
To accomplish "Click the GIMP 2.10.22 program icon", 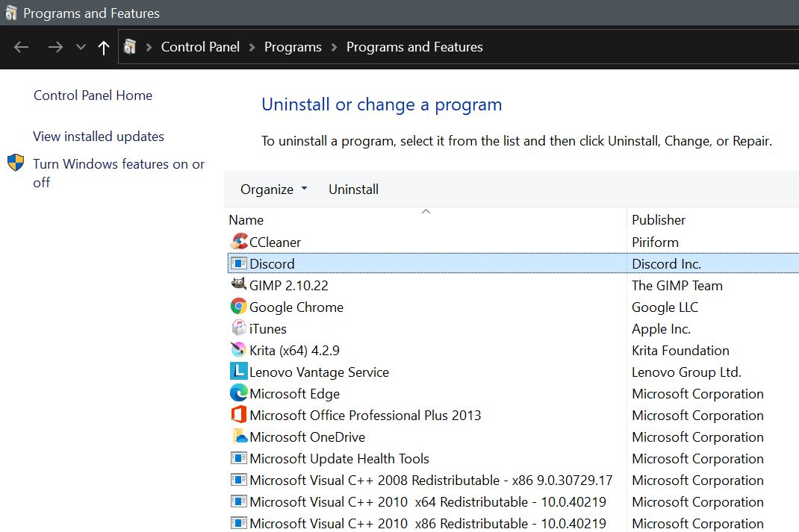I will coord(239,284).
